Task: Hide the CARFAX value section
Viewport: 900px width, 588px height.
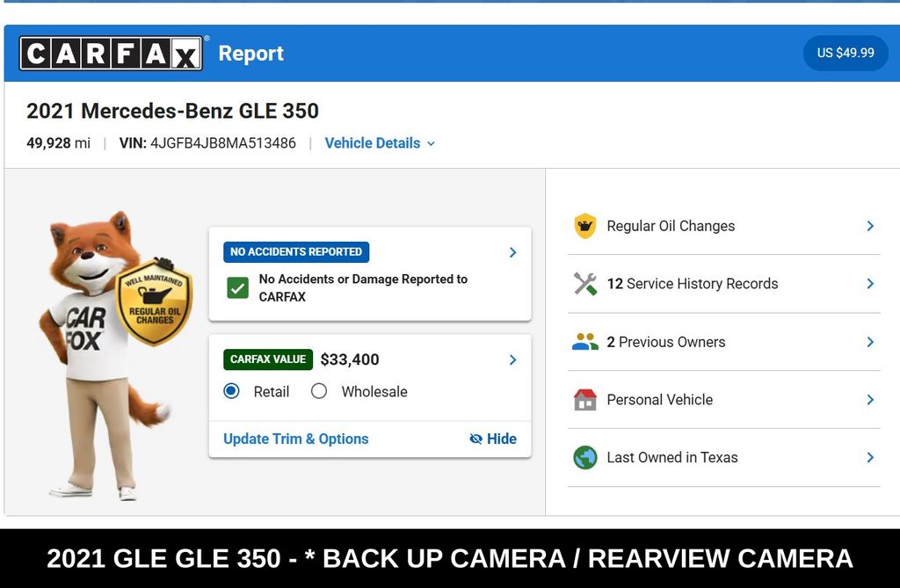Action: pyautogui.click(x=493, y=439)
